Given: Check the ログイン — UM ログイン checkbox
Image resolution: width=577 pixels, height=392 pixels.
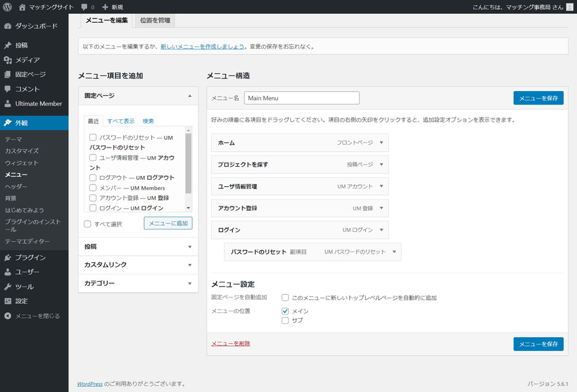Looking at the screenshot, I should [x=93, y=208].
